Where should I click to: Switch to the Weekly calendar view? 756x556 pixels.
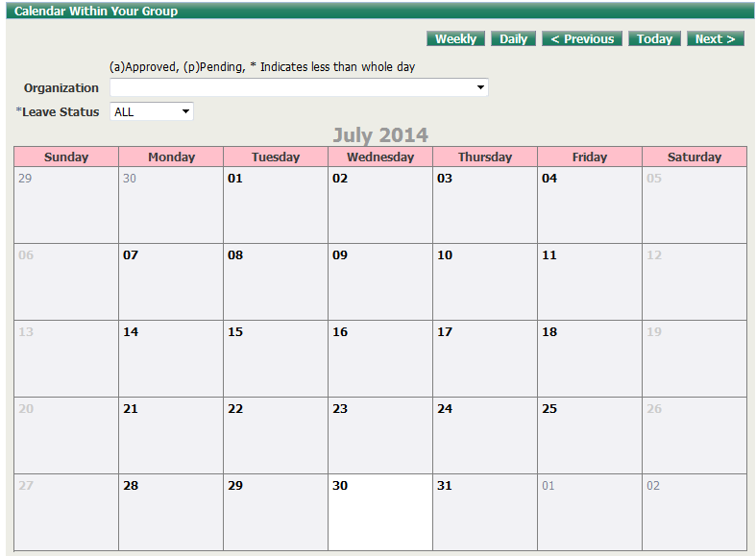[455, 39]
